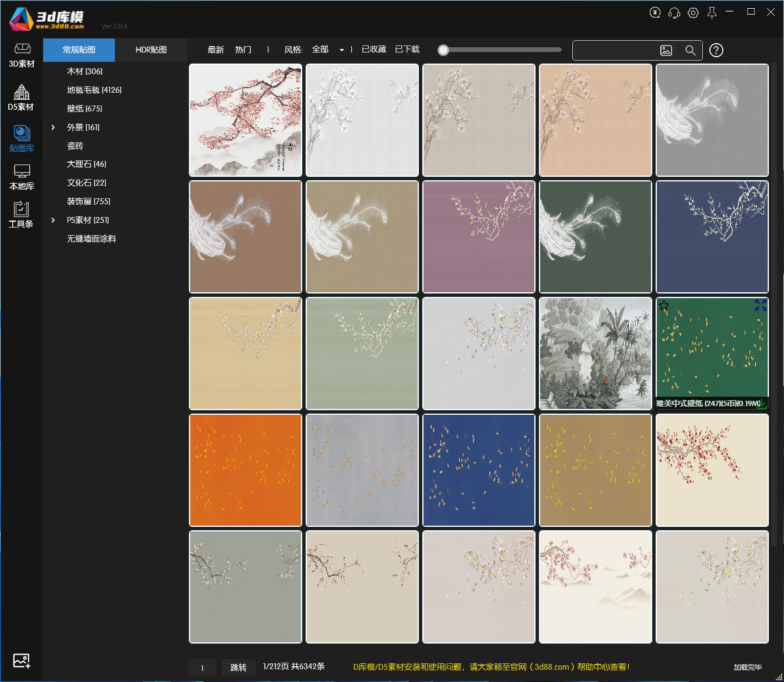Viewport: 784px width, 682px height.
Task: Click the thumbnail size slider handle
Action: [443, 50]
